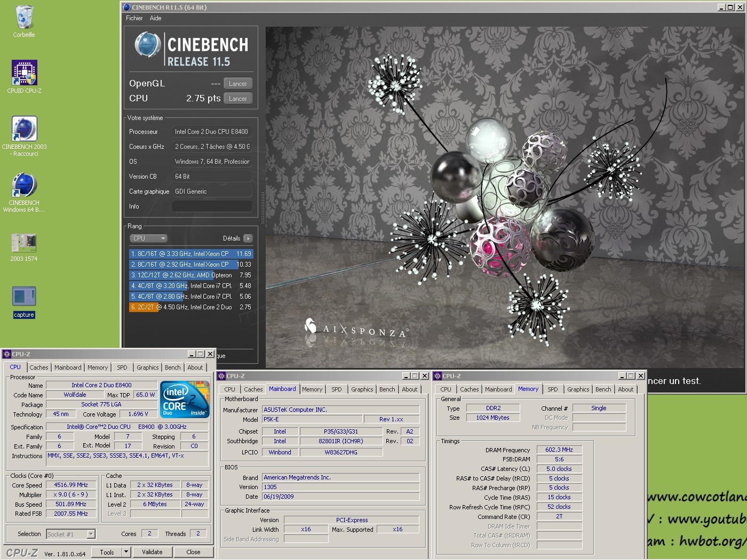The image size is (747, 560).
Task: Click the Détails arrow button
Action: (248, 238)
